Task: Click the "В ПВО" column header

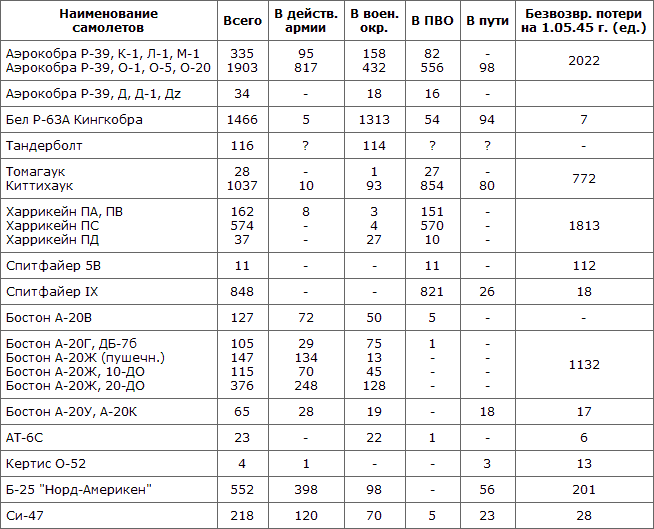Action: pyautogui.click(x=432, y=20)
